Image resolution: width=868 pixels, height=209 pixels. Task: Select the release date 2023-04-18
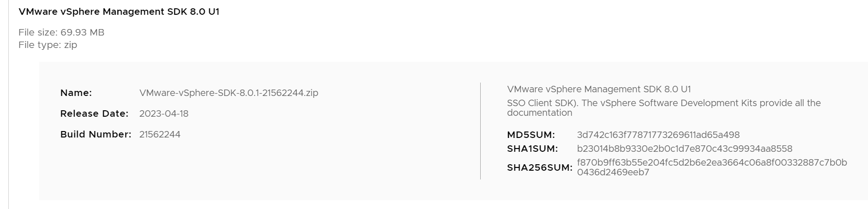164,113
